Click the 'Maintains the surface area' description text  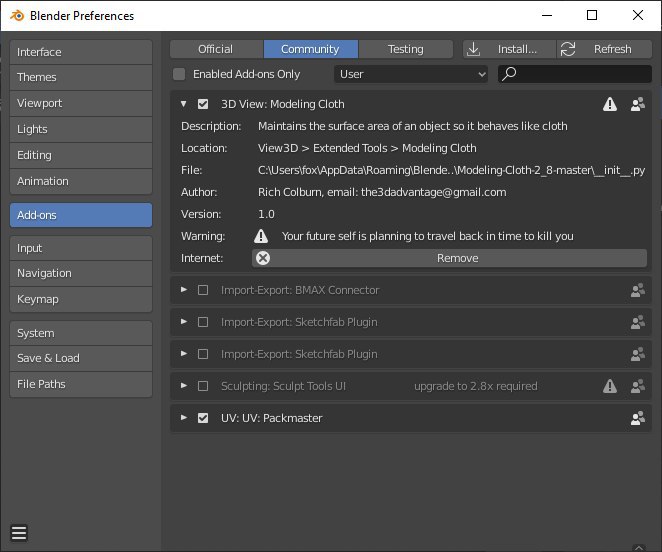[412, 126]
